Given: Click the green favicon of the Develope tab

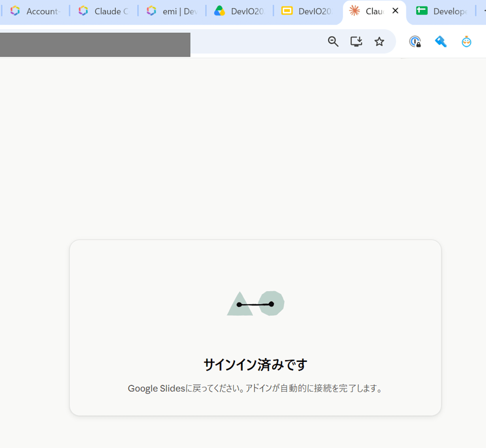Looking at the screenshot, I should click(x=422, y=11).
